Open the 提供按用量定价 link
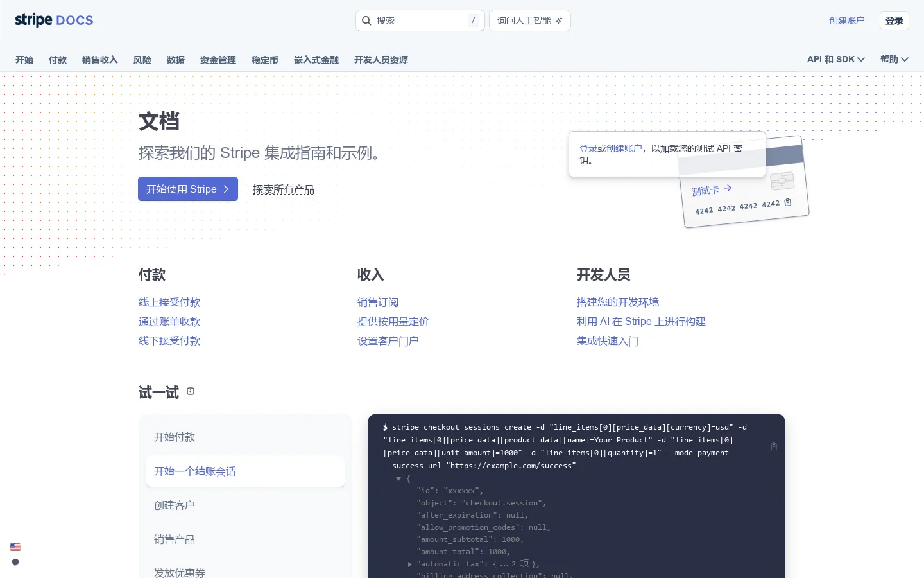 coord(393,322)
